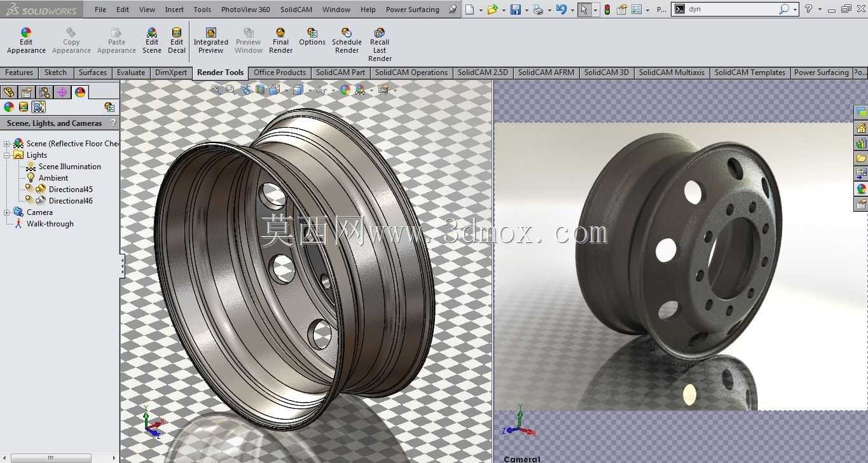The image size is (868, 463).
Task: Launch the Final Render
Action: pos(280,41)
